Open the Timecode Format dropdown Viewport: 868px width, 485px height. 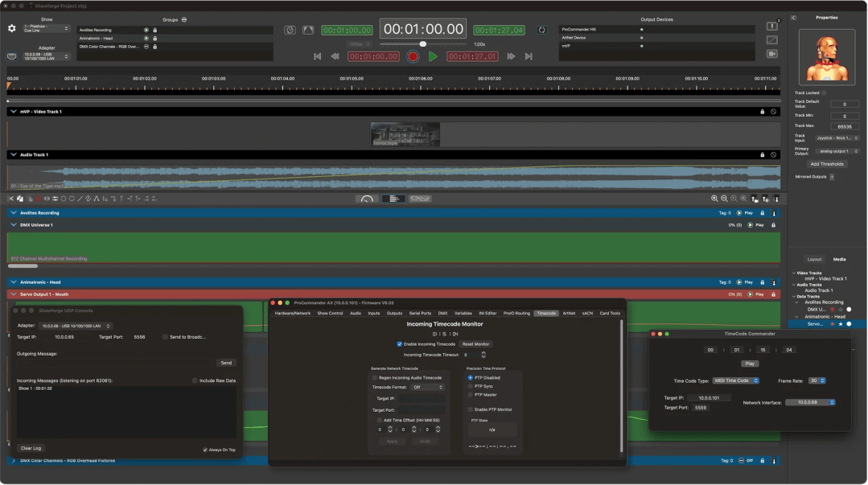[x=428, y=388]
